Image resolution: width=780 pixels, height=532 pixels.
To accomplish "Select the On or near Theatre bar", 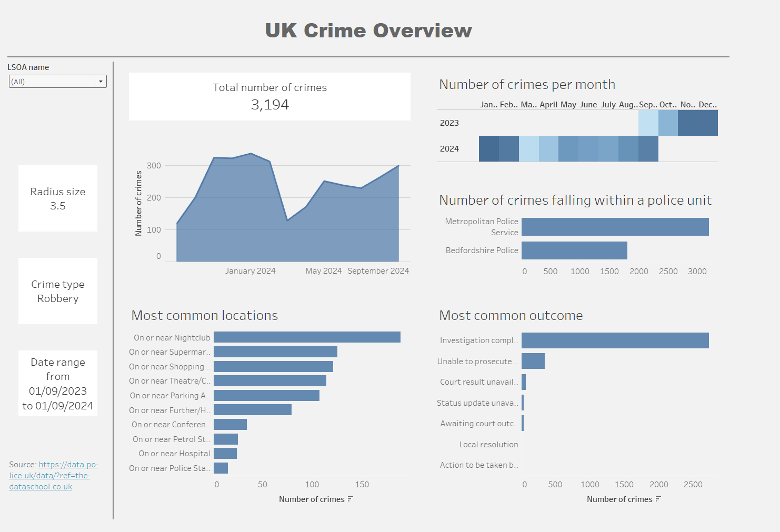I will (x=270, y=381).
